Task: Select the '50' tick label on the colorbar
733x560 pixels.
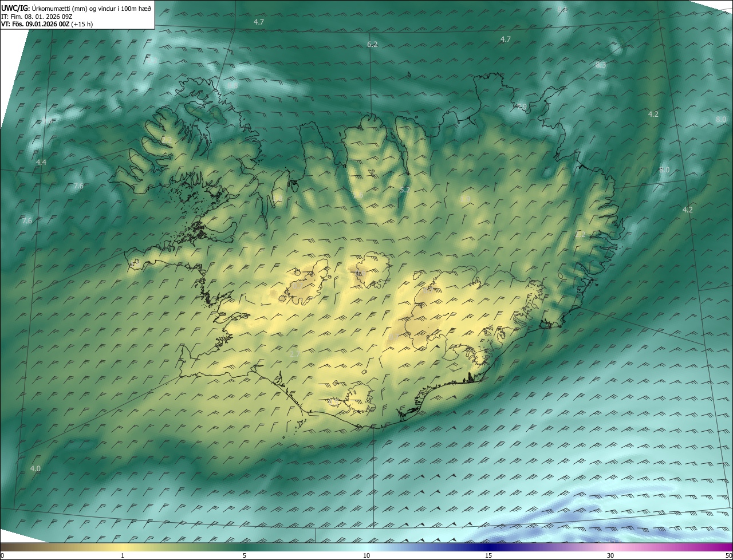Action: click(x=728, y=555)
